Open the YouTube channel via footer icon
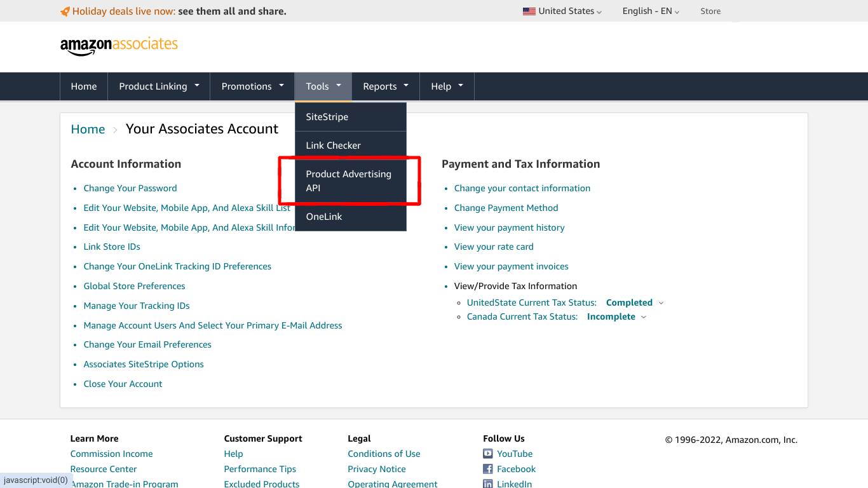 [x=487, y=454]
